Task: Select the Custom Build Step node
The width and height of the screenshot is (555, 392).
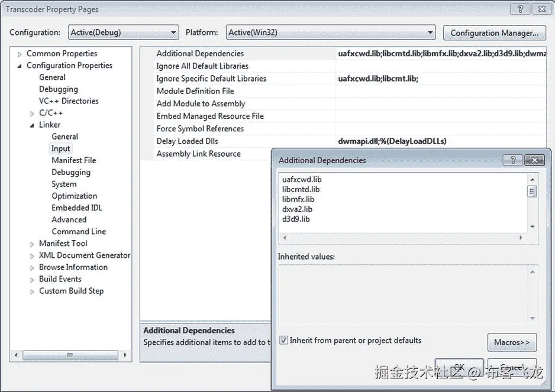Action: 71,290
